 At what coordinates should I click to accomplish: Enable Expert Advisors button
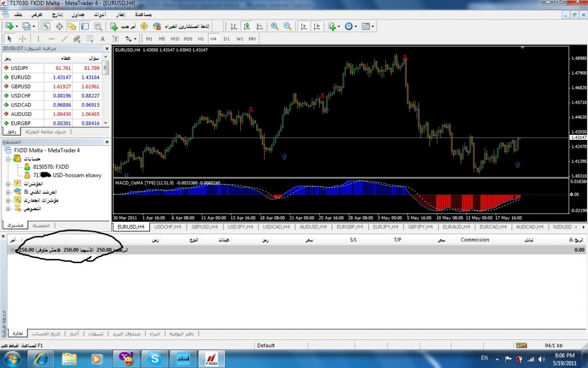pyautogui.click(x=181, y=26)
